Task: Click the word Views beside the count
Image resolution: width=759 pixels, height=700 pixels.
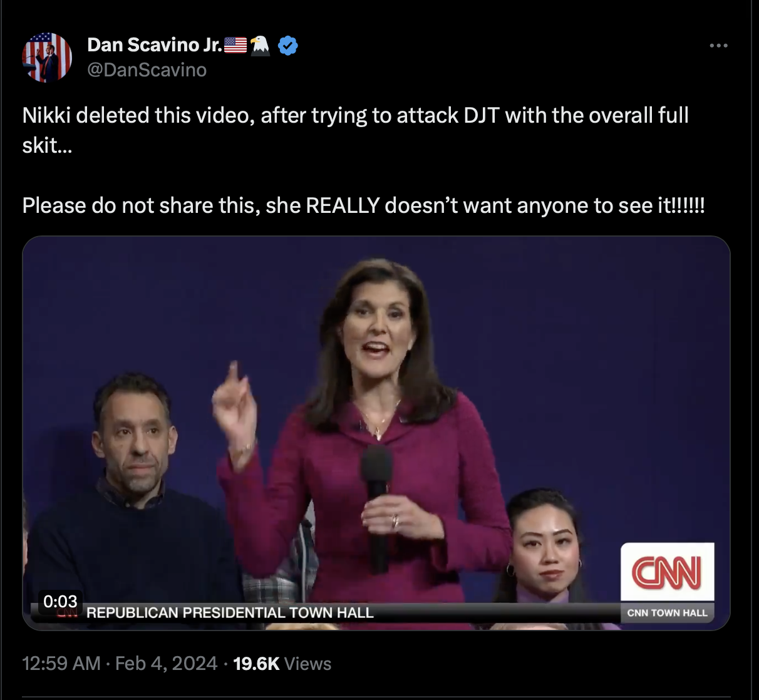Action: click(307, 664)
